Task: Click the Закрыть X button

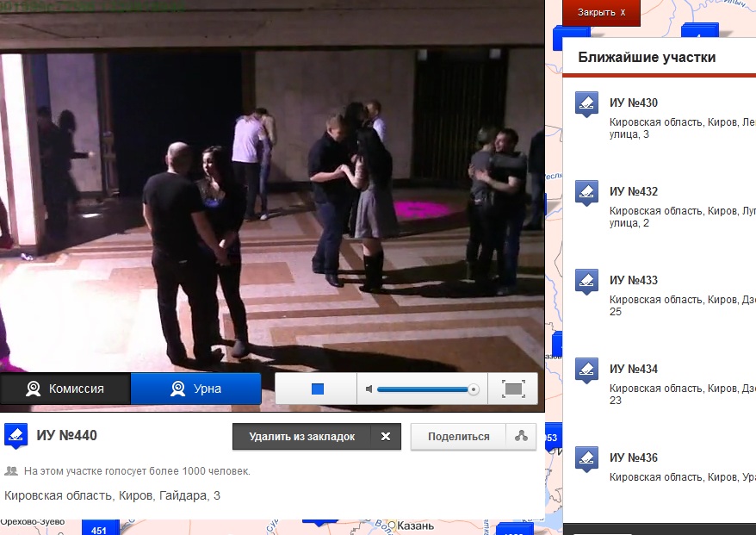Action: point(601,13)
